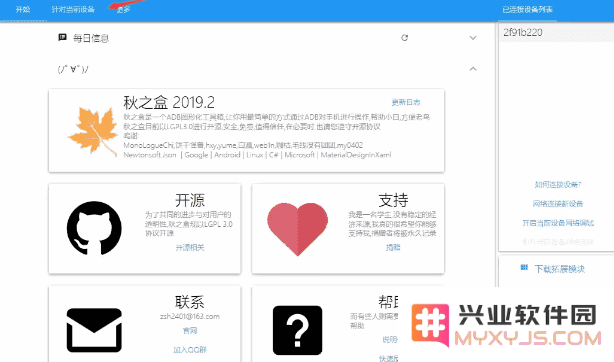Click the envelope icon in 联系 card
Viewport: 614px width, 362px height.
(x=94, y=330)
